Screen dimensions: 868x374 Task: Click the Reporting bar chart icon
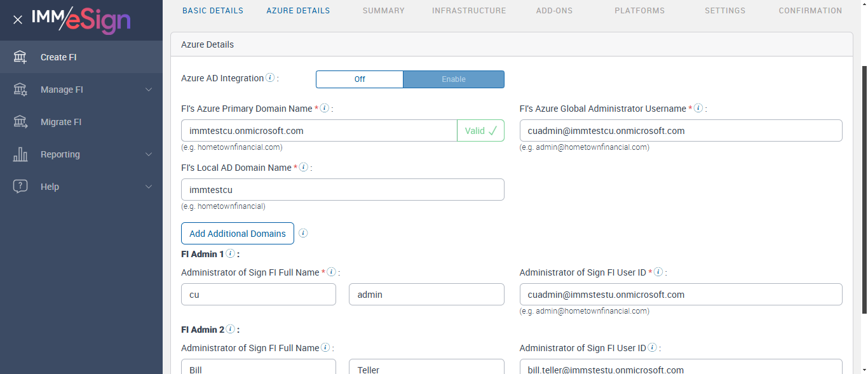[x=20, y=154]
